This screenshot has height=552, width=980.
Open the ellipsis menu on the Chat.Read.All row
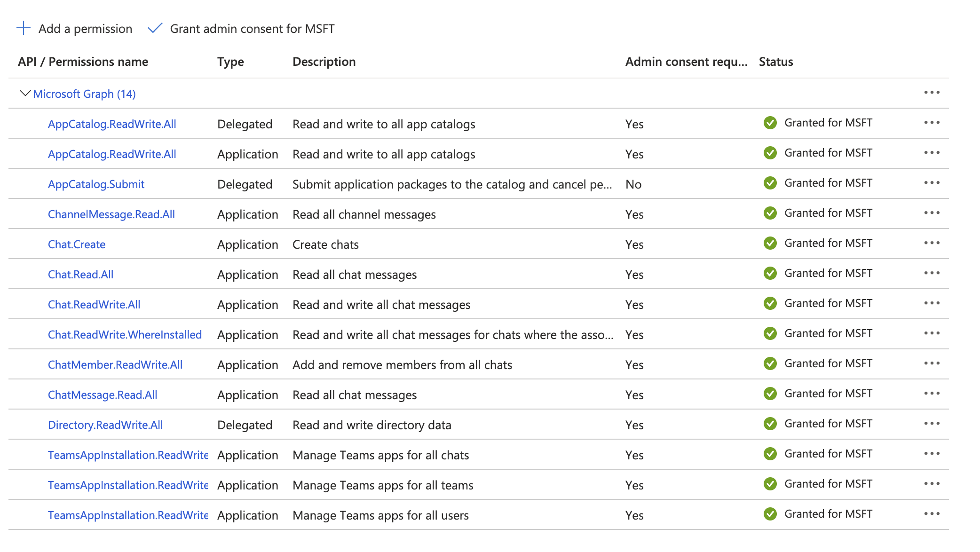(x=932, y=273)
